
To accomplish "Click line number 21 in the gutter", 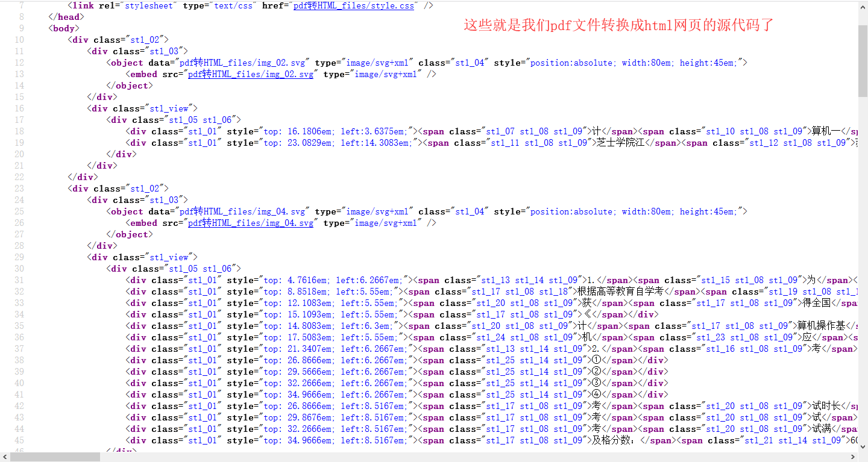I will [19, 166].
